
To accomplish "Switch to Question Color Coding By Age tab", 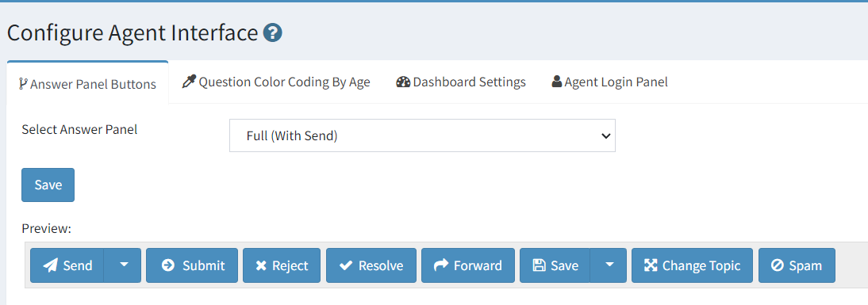I will 275,82.
